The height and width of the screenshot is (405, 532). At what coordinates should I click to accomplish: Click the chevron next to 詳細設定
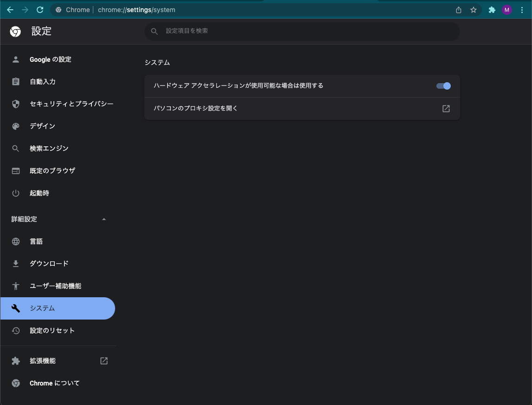[x=104, y=219]
